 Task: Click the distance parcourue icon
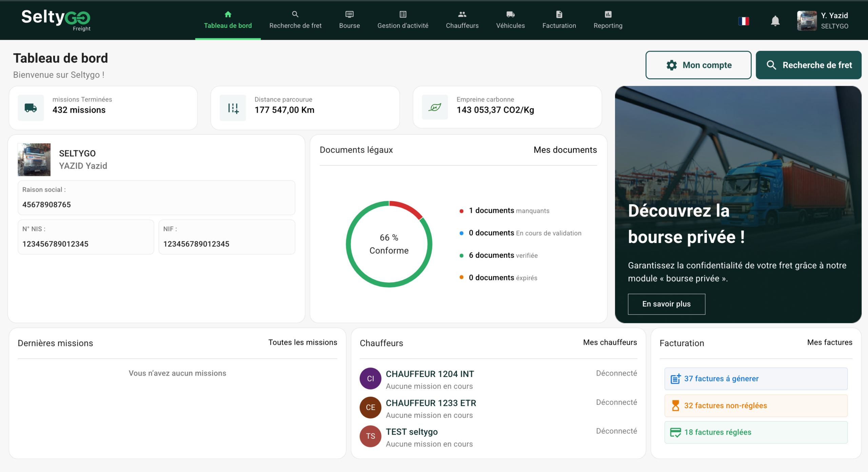click(x=233, y=108)
